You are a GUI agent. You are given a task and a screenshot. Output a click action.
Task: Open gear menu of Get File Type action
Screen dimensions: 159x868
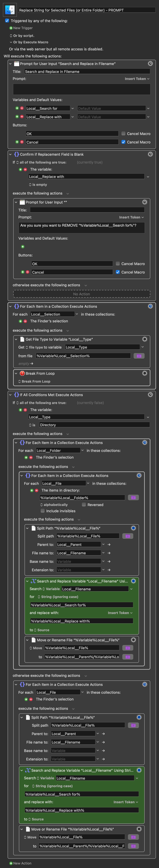click(x=144, y=339)
